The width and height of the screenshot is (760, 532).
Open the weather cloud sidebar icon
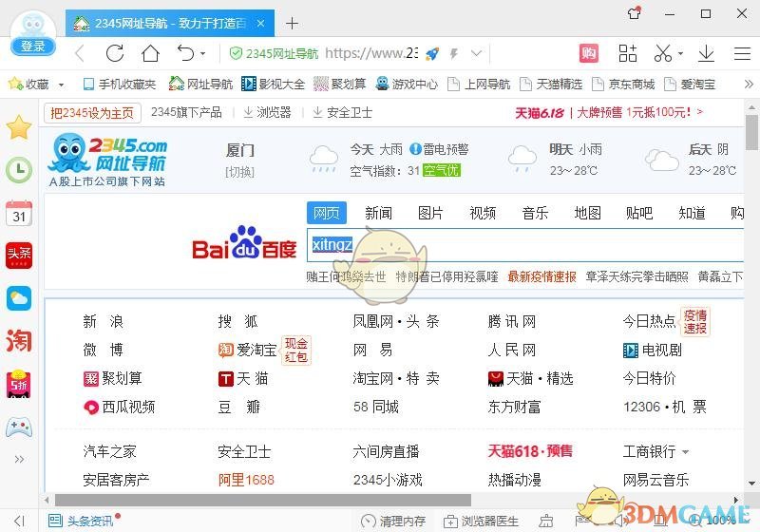(19, 298)
